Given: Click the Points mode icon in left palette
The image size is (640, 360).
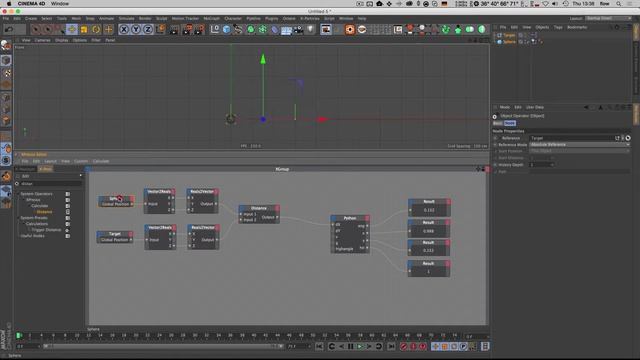Looking at the screenshot, I should tap(6, 98).
